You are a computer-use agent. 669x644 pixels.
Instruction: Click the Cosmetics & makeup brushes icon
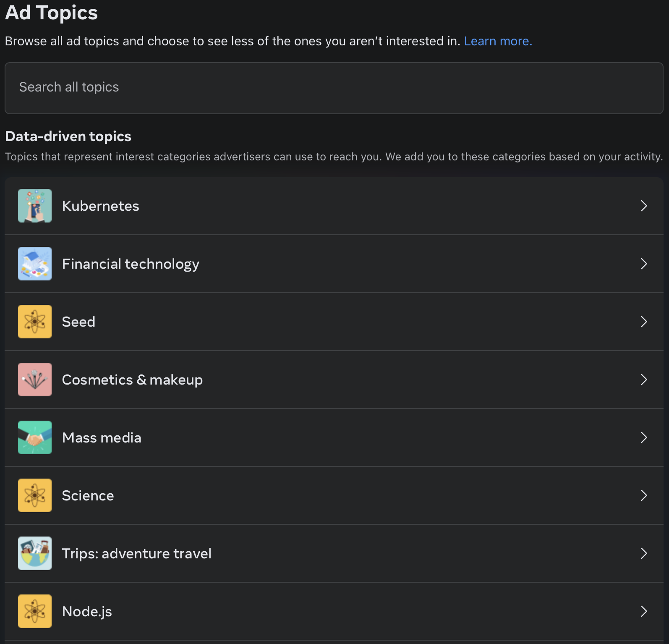[x=35, y=380]
